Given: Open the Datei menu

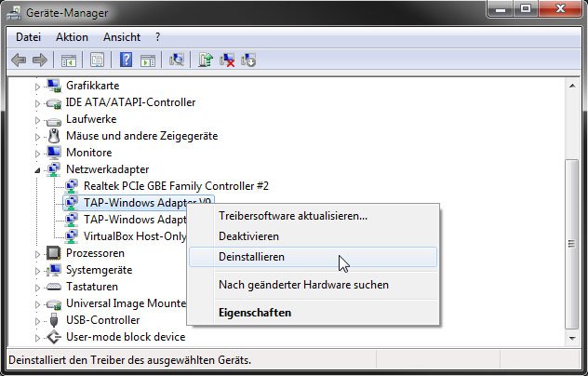Looking at the screenshot, I should [x=28, y=37].
